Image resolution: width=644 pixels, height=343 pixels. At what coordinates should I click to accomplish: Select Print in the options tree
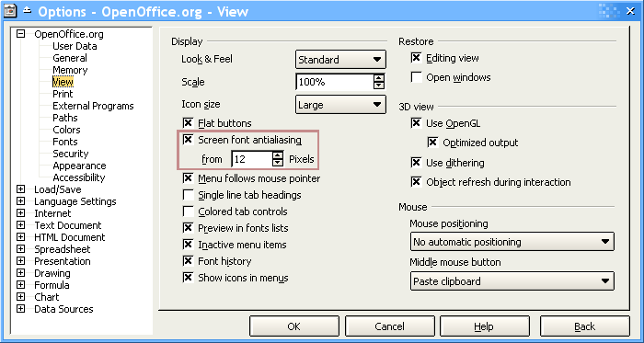tap(63, 94)
